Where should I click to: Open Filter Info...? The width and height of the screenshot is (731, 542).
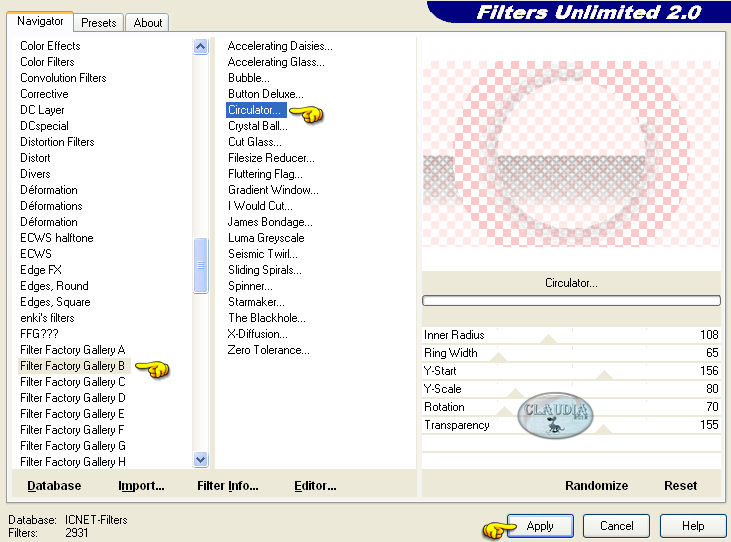[x=228, y=486]
